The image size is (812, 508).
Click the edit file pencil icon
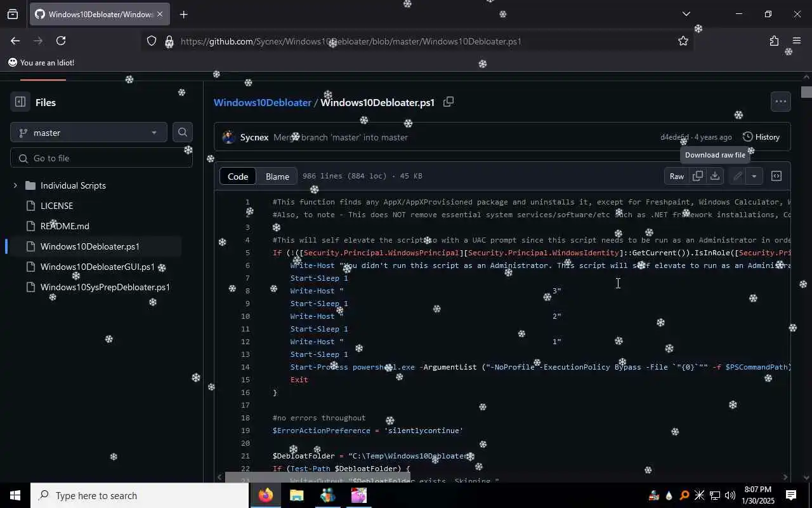tap(737, 176)
